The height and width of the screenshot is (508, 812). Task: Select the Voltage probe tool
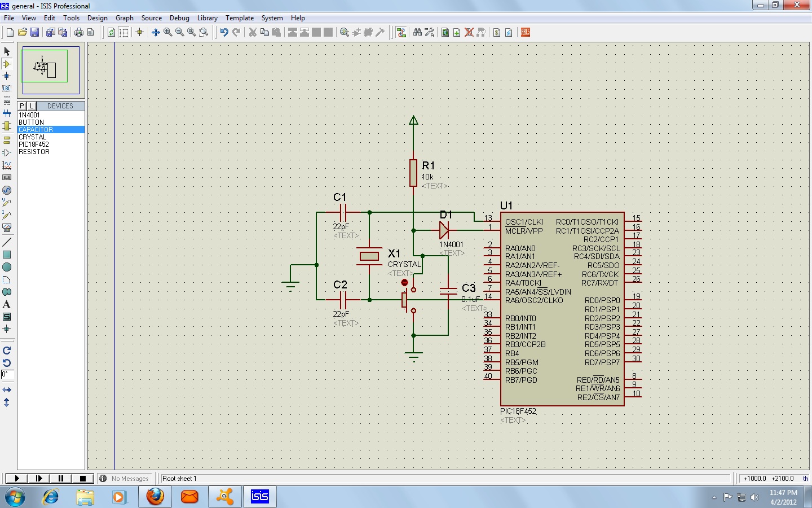(7, 202)
